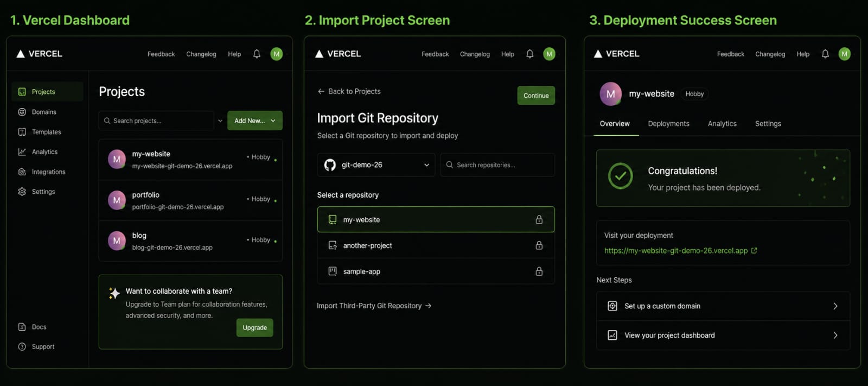Click the repo icon beside sample-app
This screenshot has width=868, height=386.
click(x=333, y=271)
